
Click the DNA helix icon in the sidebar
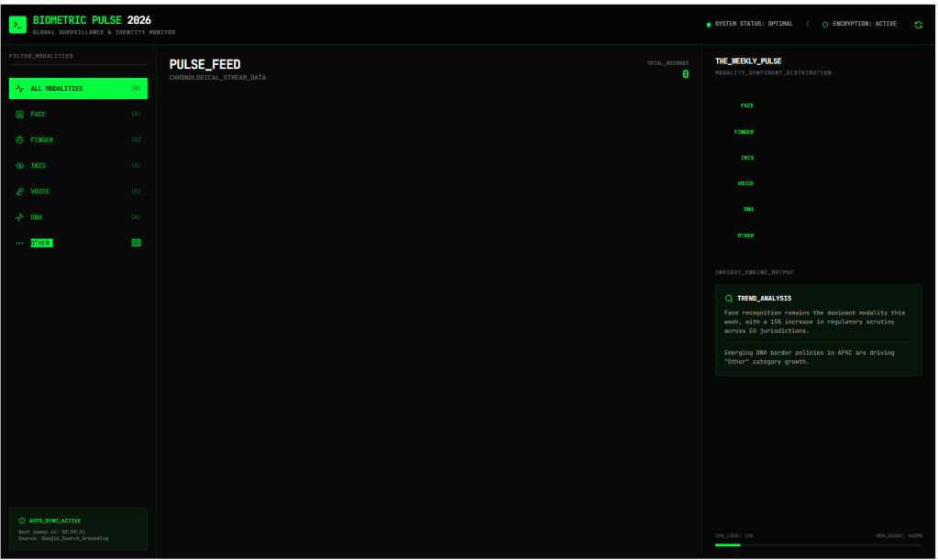[20, 217]
